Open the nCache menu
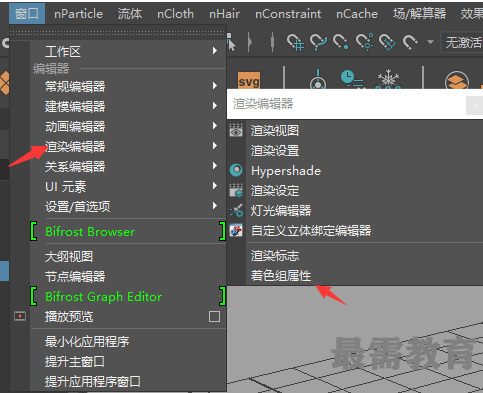 tap(357, 14)
